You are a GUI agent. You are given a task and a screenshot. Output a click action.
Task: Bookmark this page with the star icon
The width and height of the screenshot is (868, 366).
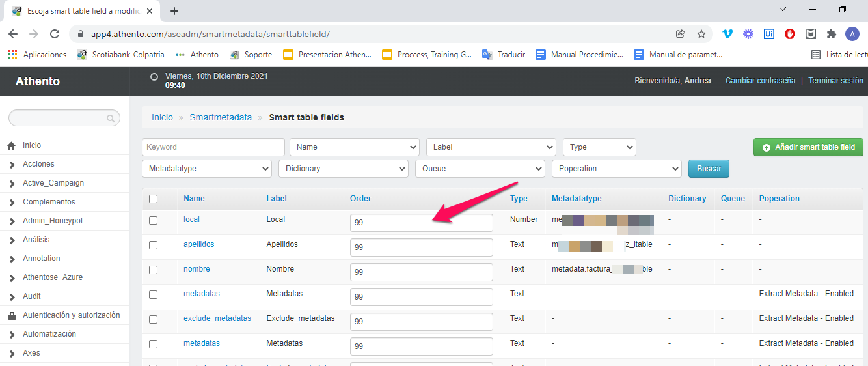(701, 34)
